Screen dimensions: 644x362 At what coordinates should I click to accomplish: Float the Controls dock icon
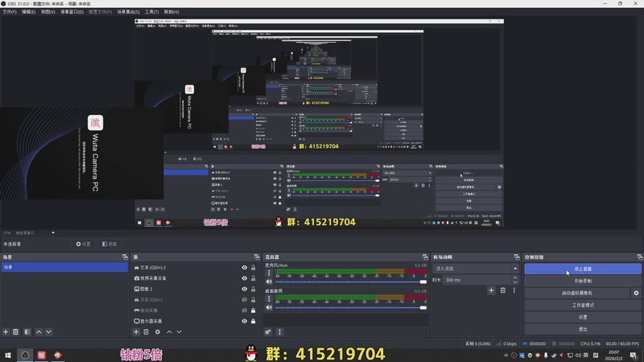(640, 257)
